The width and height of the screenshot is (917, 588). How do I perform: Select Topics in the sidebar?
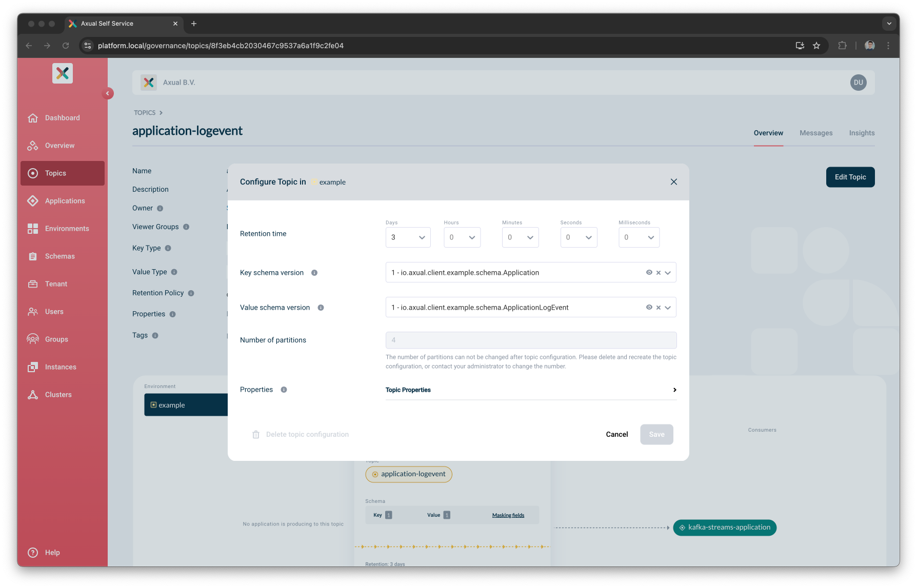[62, 173]
